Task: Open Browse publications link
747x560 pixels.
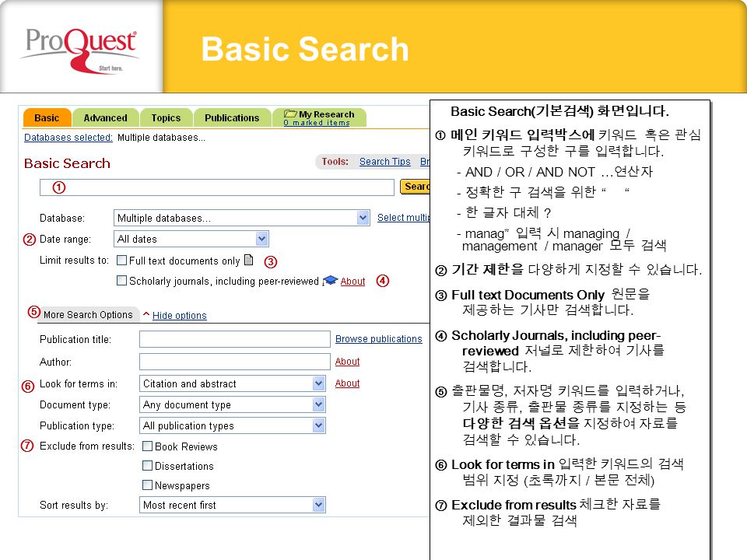Action: tap(379, 338)
